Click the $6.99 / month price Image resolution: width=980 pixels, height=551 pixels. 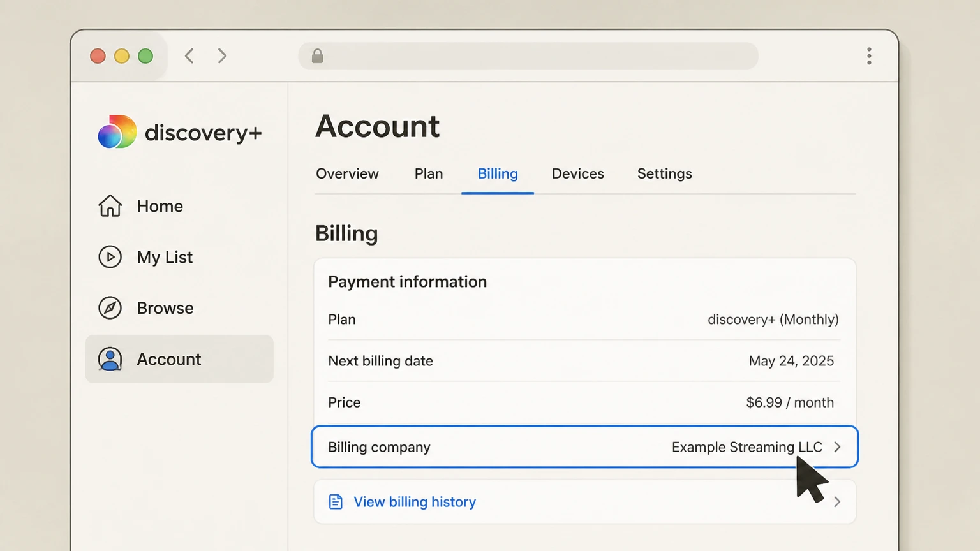790,402
